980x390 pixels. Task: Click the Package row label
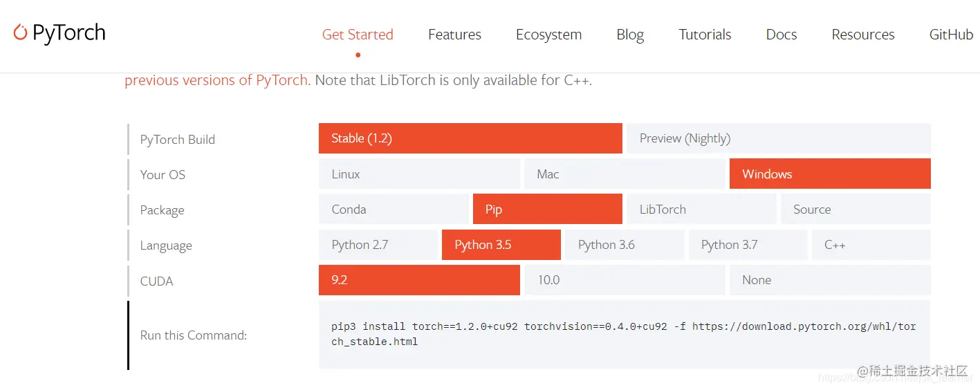162,210
